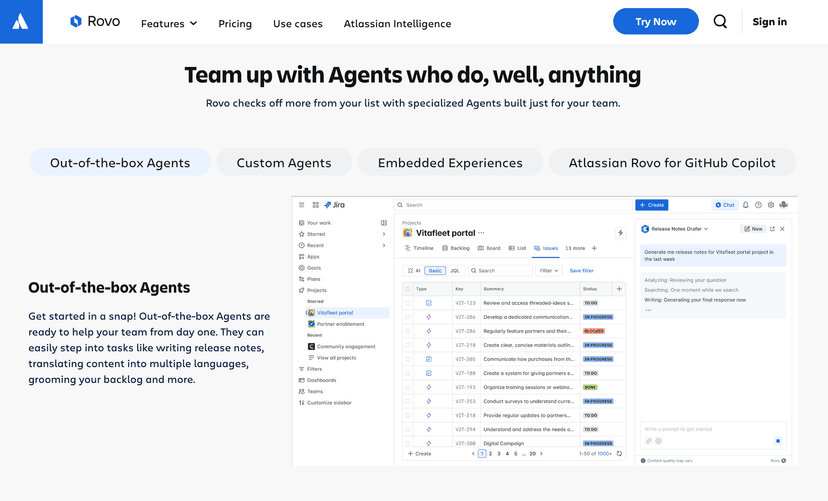This screenshot has width=828, height=501.
Task: Switch to the Backlog view tab
Action: pyautogui.click(x=456, y=248)
